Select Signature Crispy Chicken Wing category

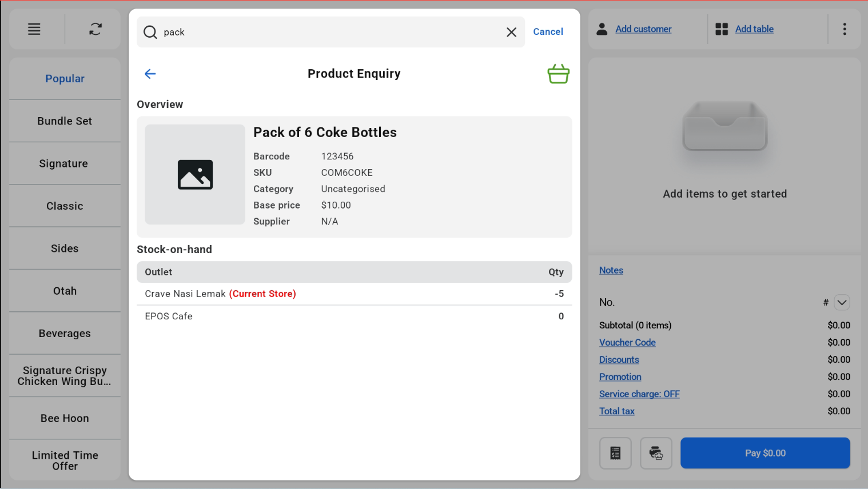tap(65, 376)
